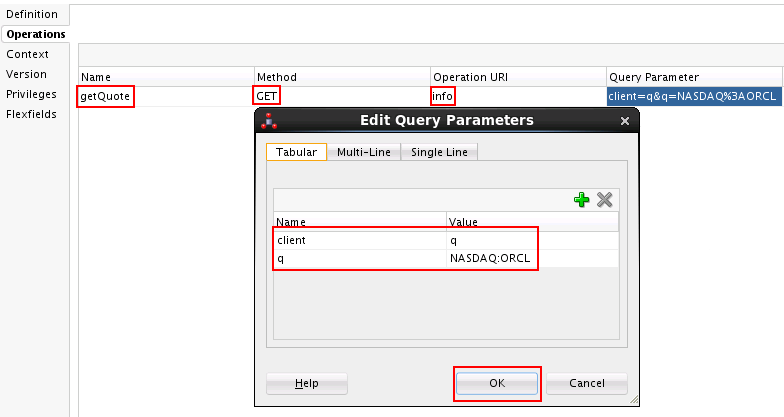Open the Version side tab
Screen dimensions: 784x417
click(26, 74)
